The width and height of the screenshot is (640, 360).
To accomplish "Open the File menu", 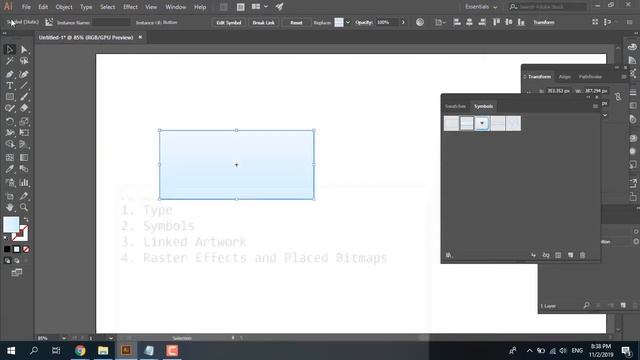I will (26, 7).
